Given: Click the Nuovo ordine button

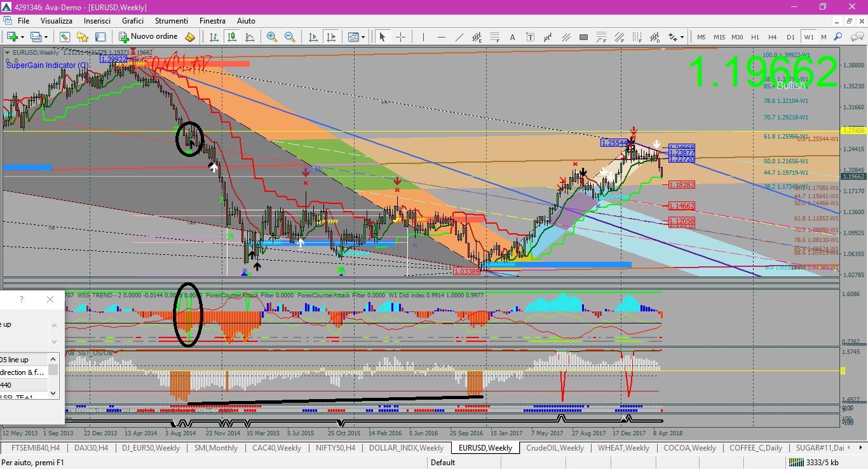Looking at the screenshot, I should [147, 37].
